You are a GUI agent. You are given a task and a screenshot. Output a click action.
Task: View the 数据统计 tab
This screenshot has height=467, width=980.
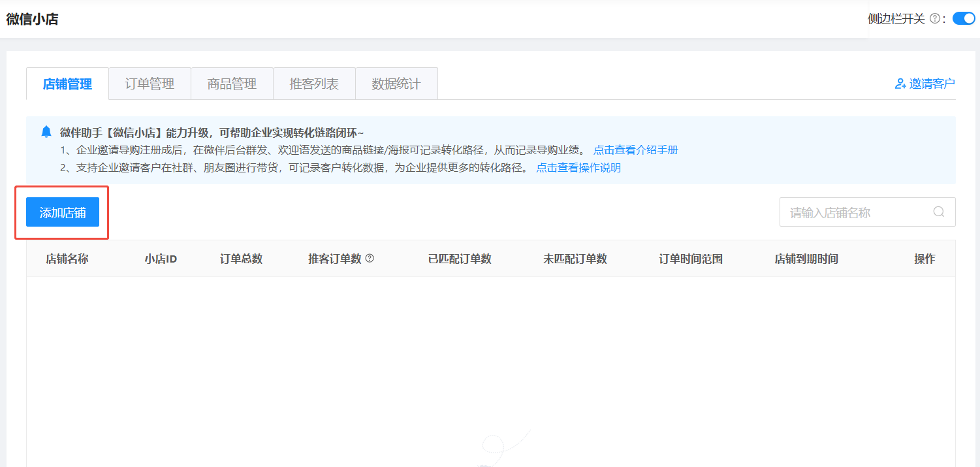point(396,84)
